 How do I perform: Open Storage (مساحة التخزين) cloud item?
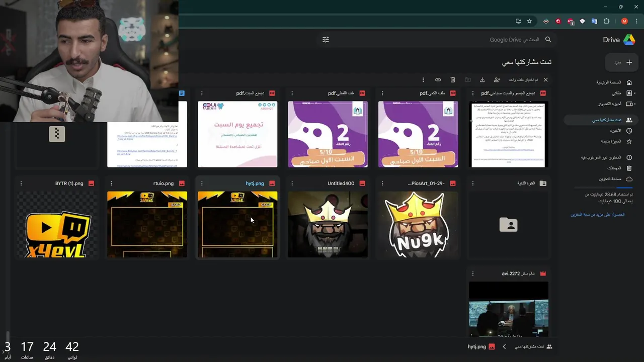[x=615, y=179]
